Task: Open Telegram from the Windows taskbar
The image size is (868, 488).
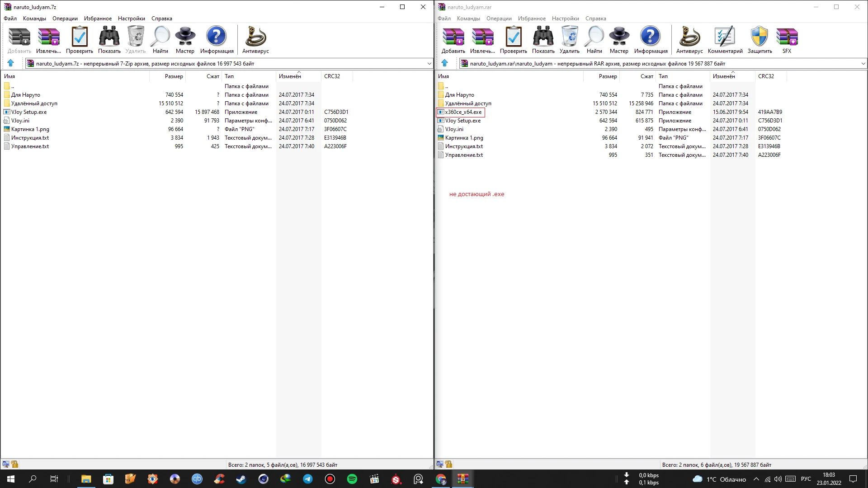Action: pos(308,479)
